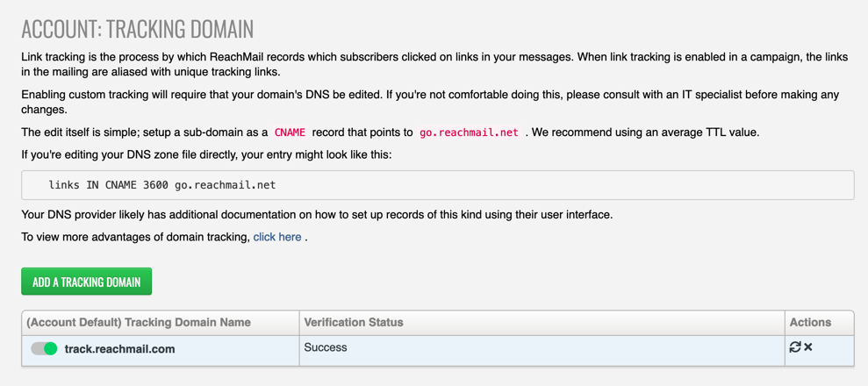Screen dimensions: 868x386
Task: Toggle the track.reachmail.com default domain switch
Action: tap(44, 348)
